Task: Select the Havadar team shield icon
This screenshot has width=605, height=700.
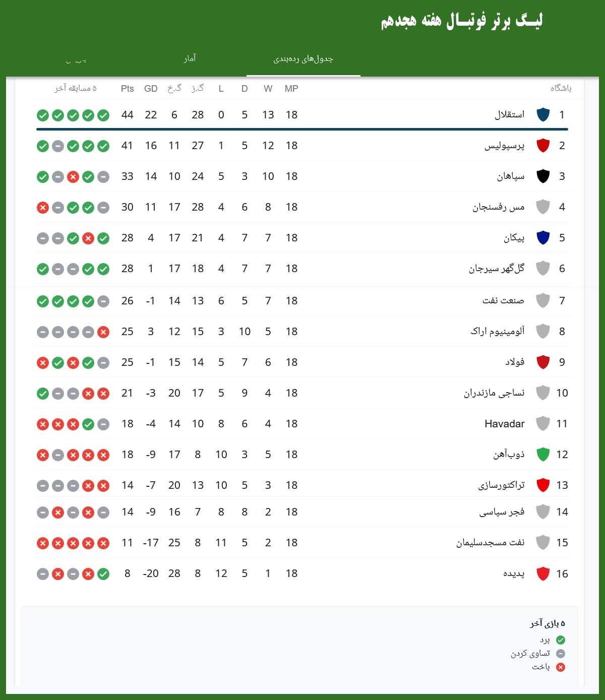Action: click(543, 424)
